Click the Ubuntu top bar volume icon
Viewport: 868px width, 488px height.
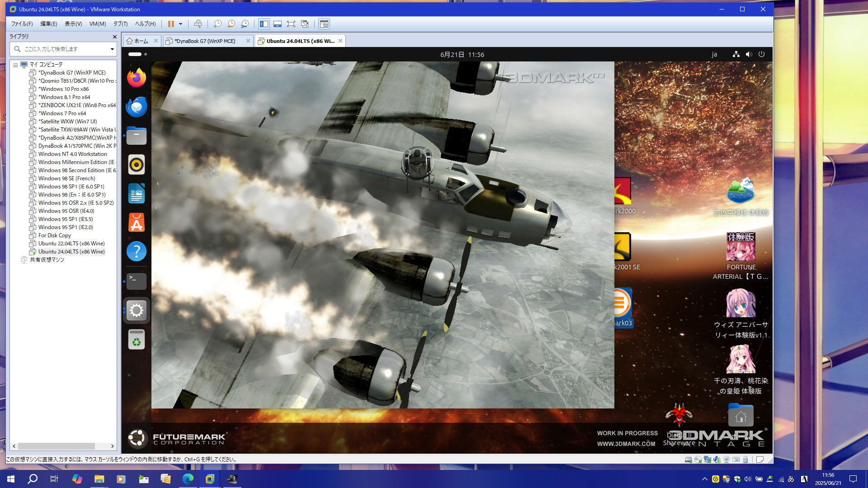[x=749, y=54]
